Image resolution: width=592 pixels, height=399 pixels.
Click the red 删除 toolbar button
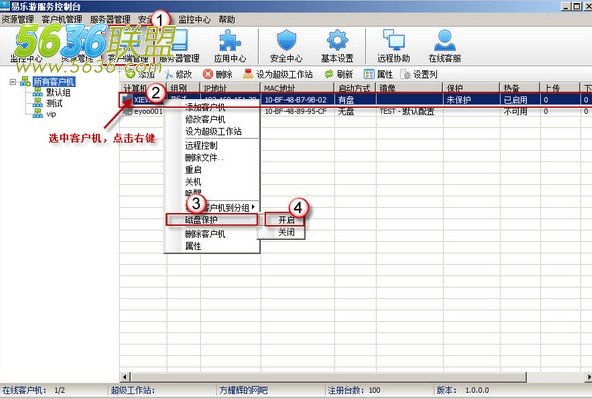pos(217,74)
